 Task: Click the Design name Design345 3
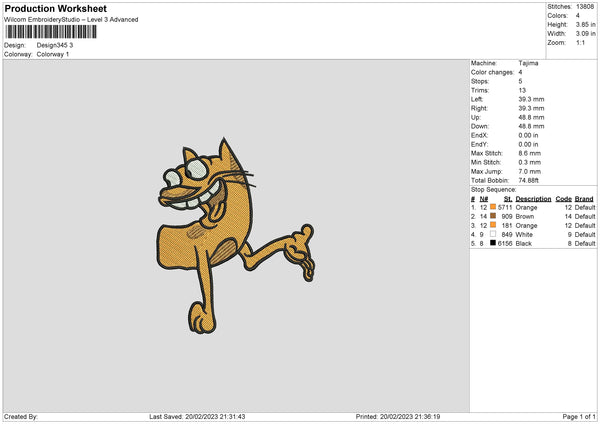click(x=55, y=45)
